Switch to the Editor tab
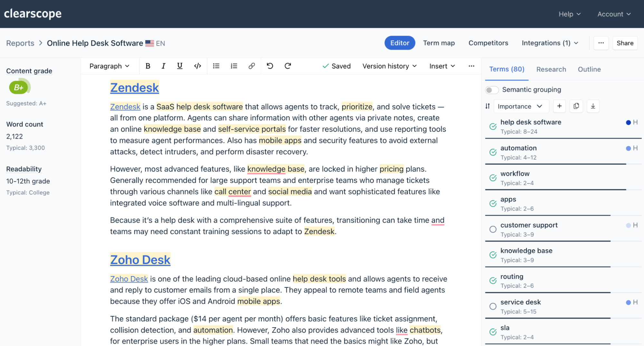This screenshot has height=346, width=644. [x=400, y=43]
